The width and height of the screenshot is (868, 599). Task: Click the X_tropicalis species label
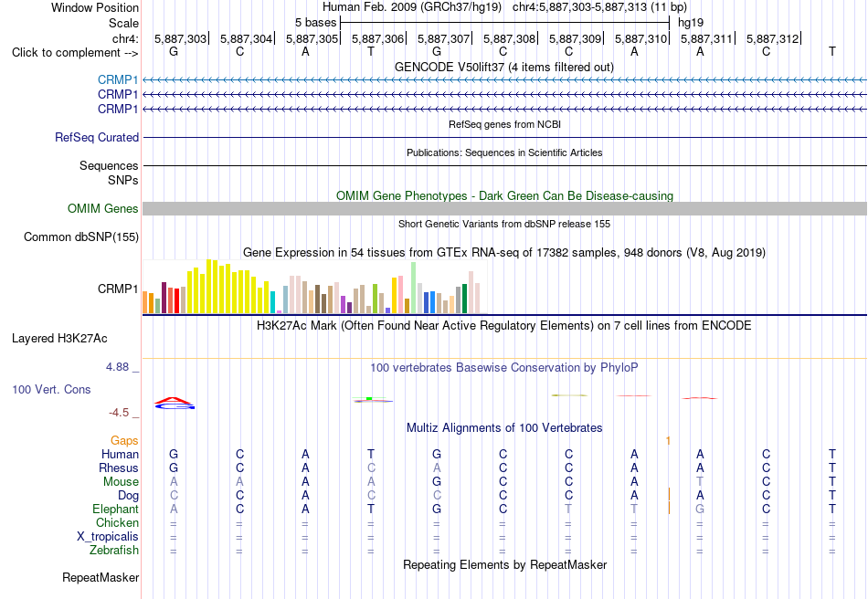108,537
